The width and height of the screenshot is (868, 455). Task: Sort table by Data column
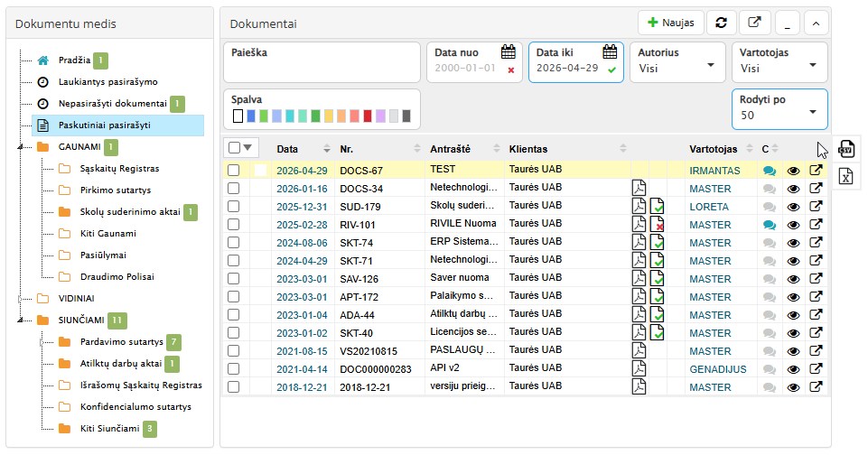pyautogui.click(x=327, y=148)
